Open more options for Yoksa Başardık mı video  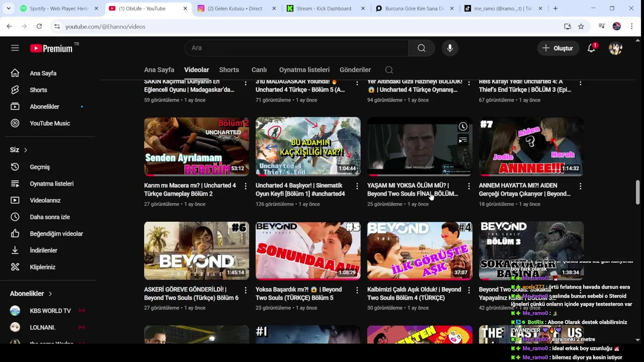357,291
